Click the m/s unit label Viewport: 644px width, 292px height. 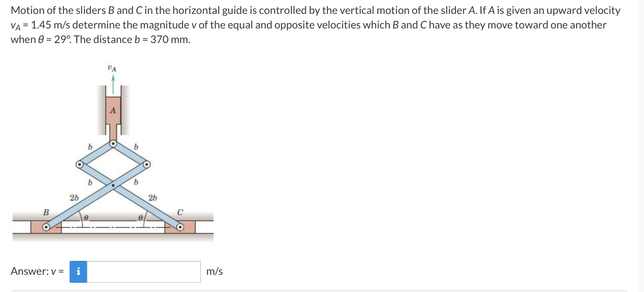point(214,271)
